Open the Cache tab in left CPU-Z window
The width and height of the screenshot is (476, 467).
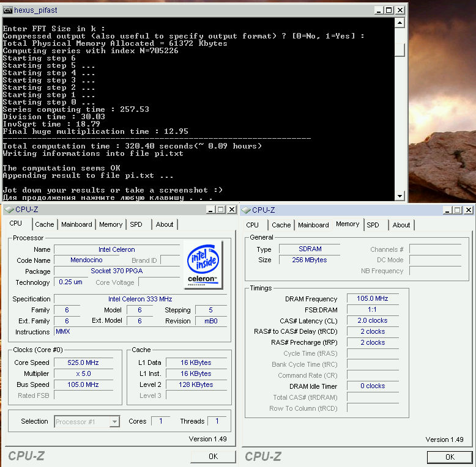point(45,224)
